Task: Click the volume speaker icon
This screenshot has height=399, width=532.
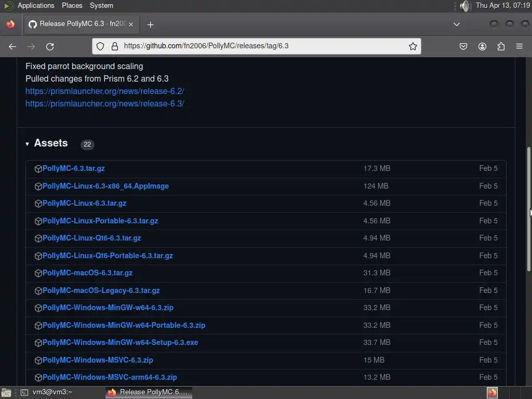Action: 465,5
